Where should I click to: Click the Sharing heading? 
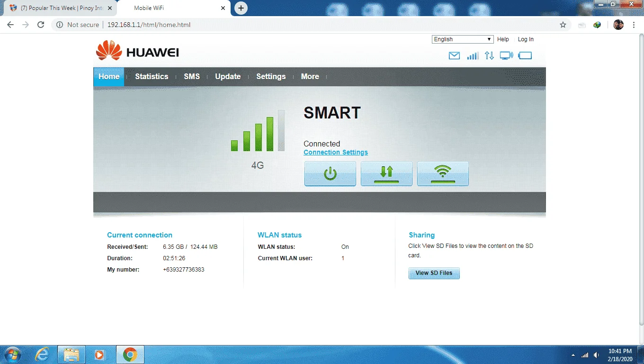click(x=421, y=235)
